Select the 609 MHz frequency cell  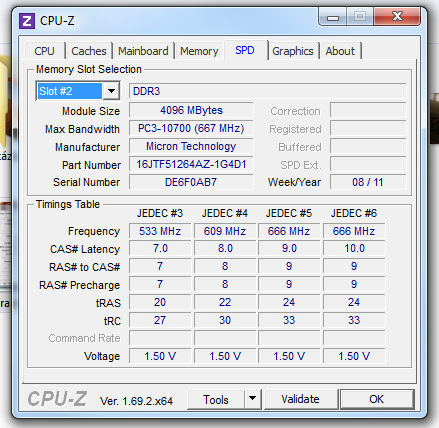point(225,231)
